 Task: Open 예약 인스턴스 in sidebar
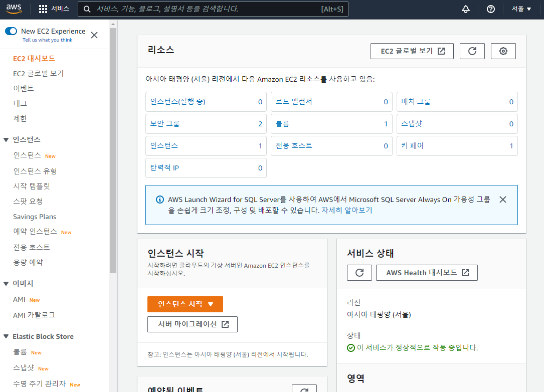pyautogui.click(x=35, y=232)
